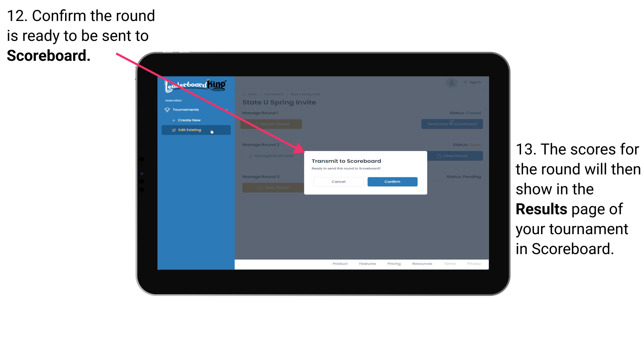Click Confirm to transmit to Scoreboard
Viewport: 644px width, 346px height.
coord(391,181)
